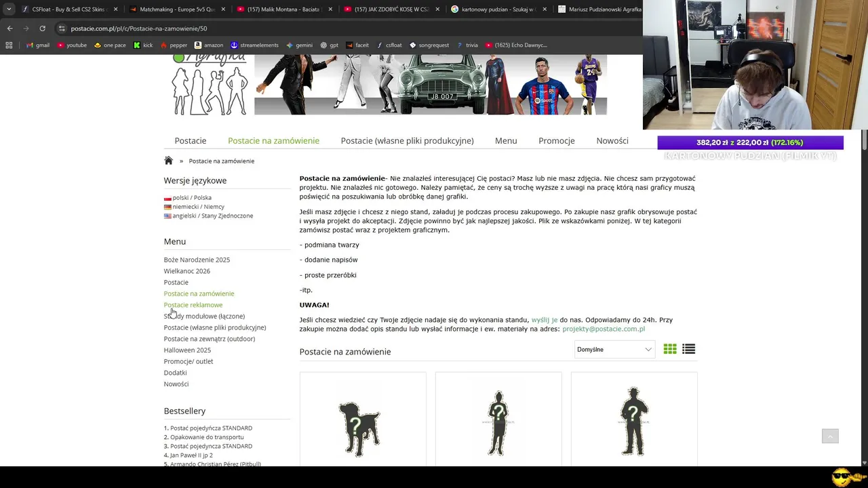Open the trivia bookmark
Screen dimensions: 868x488
click(x=467, y=45)
